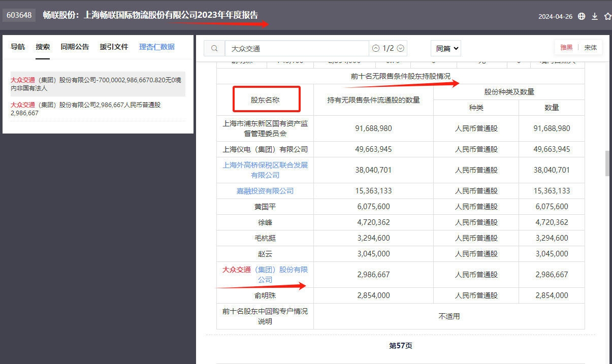Open first search result with -700,000

click(98, 84)
